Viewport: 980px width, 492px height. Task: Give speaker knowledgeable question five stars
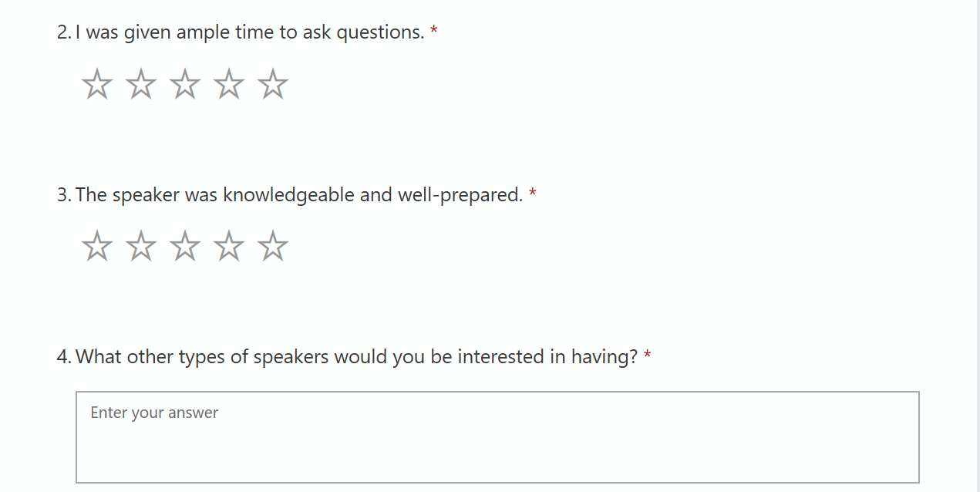(273, 247)
